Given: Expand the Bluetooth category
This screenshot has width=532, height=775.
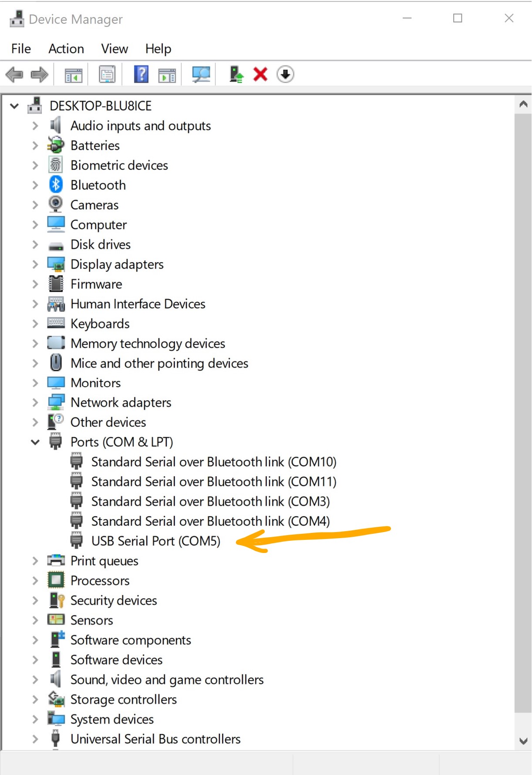Looking at the screenshot, I should pos(35,185).
